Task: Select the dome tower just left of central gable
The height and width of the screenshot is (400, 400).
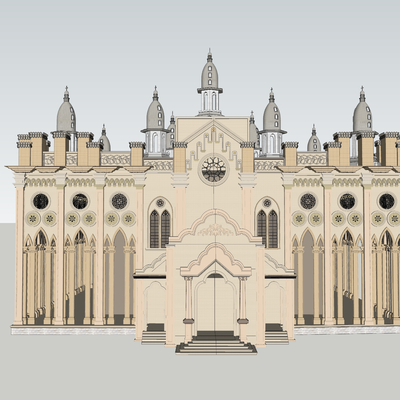Action: click(155, 122)
